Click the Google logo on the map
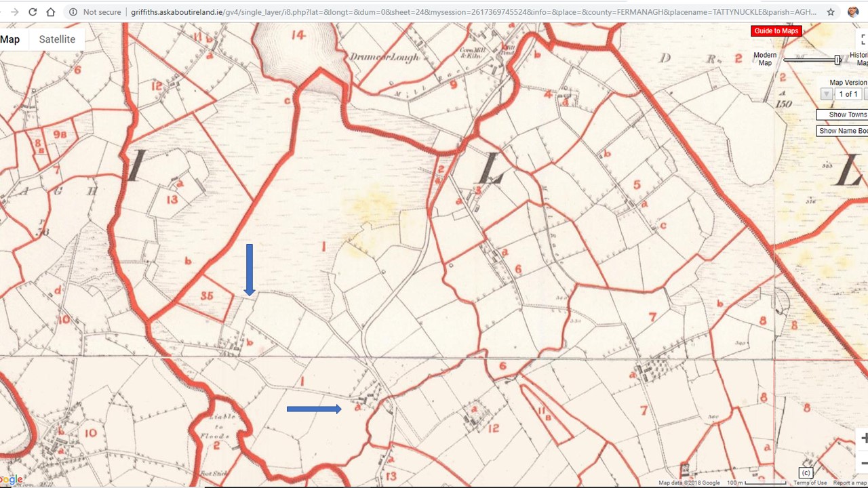868x488 pixels. coord(9,481)
